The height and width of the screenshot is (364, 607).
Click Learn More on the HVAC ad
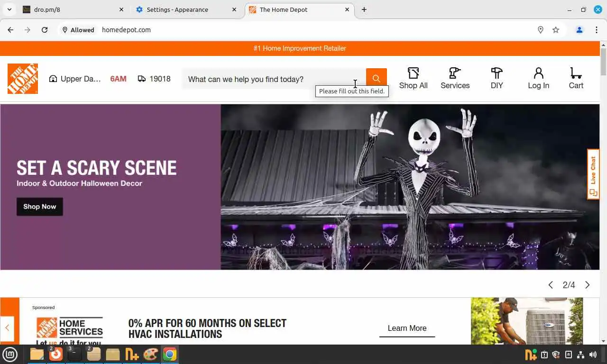tap(407, 328)
